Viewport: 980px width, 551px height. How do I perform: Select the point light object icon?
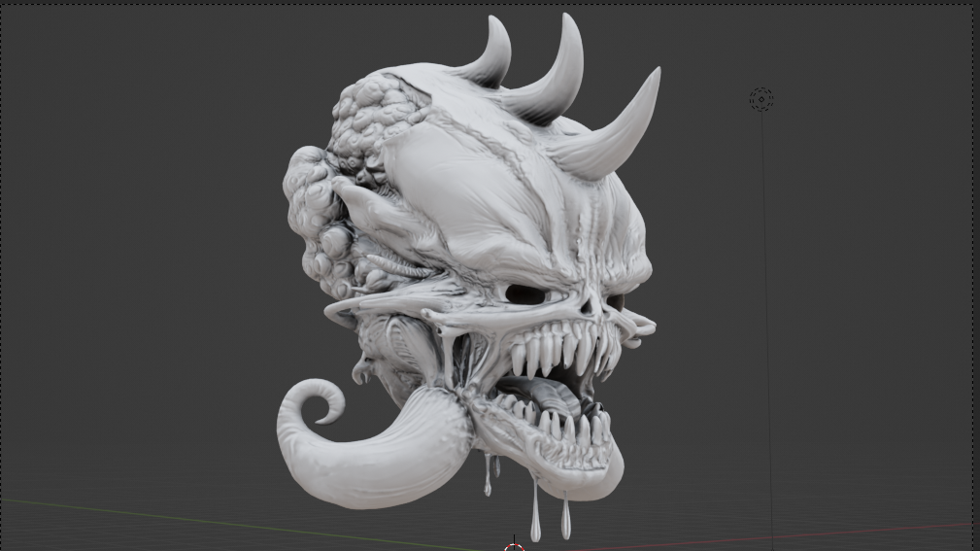coord(761,99)
